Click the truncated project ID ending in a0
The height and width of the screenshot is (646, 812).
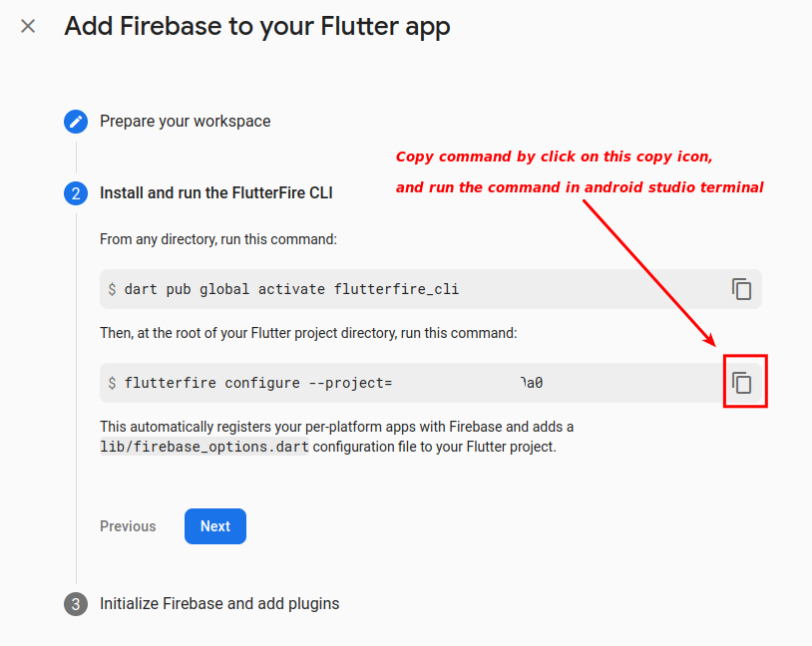(x=532, y=383)
